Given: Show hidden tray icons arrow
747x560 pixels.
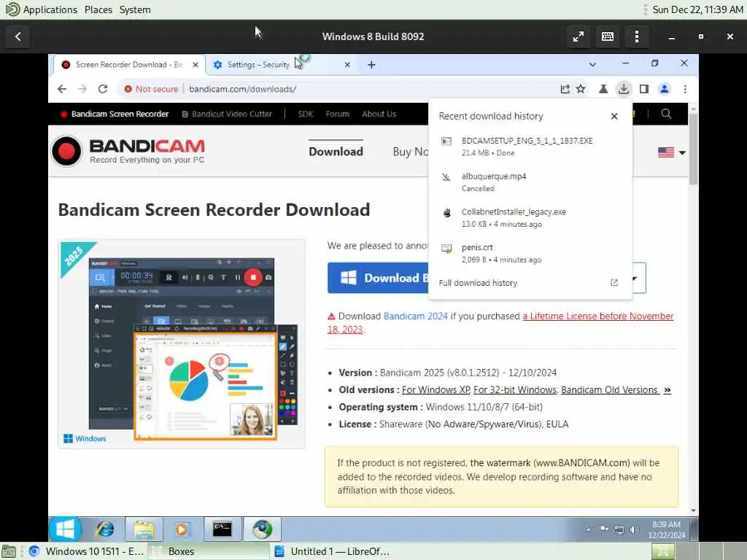Looking at the screenshot, I should [589, 529].
